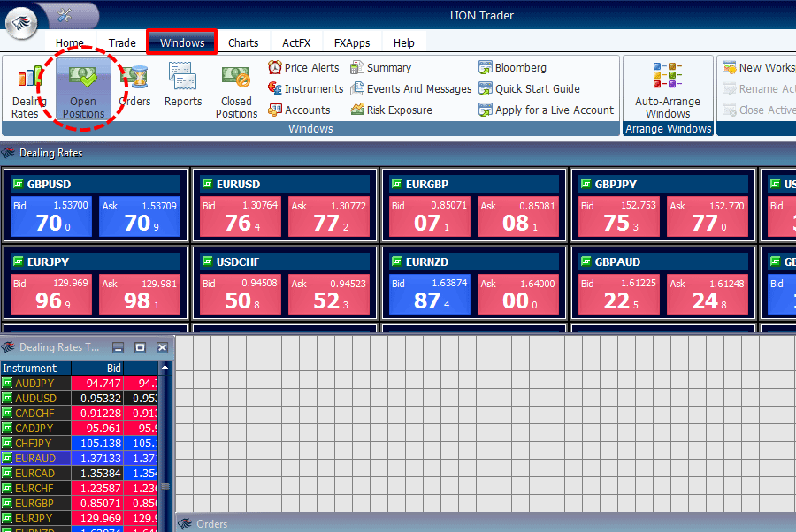The width and height of the screenshot is (796, 532).
Task: Open the Summary window
Action: pos(380,67)
